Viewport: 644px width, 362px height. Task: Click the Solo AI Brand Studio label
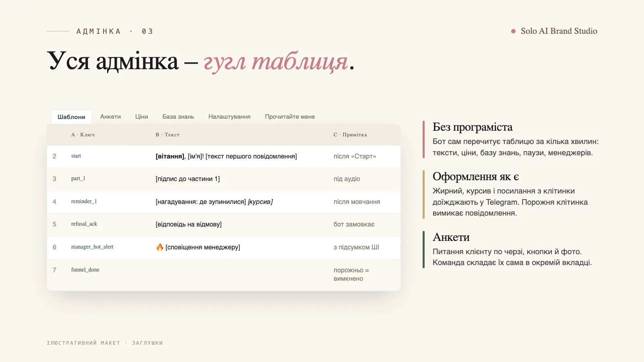pos(559,31)
